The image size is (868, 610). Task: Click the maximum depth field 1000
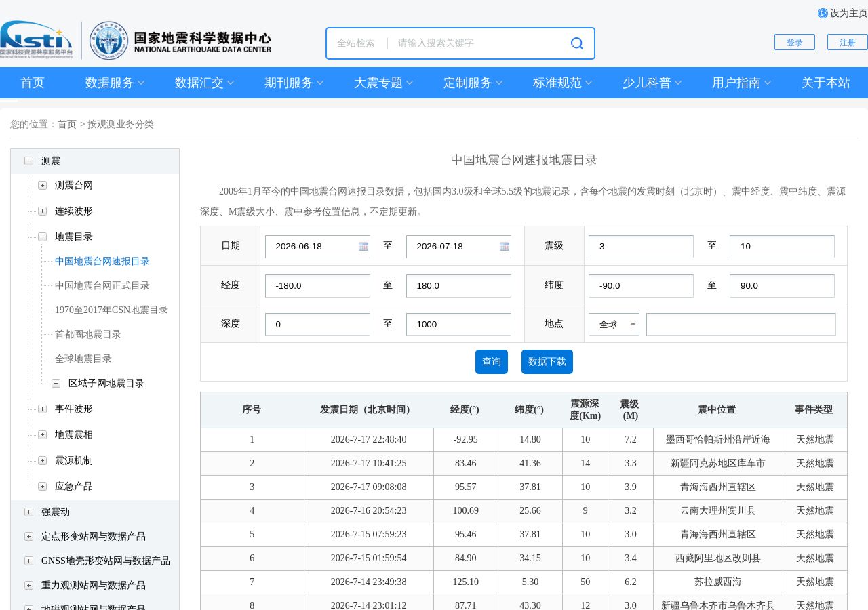[458, 325]
